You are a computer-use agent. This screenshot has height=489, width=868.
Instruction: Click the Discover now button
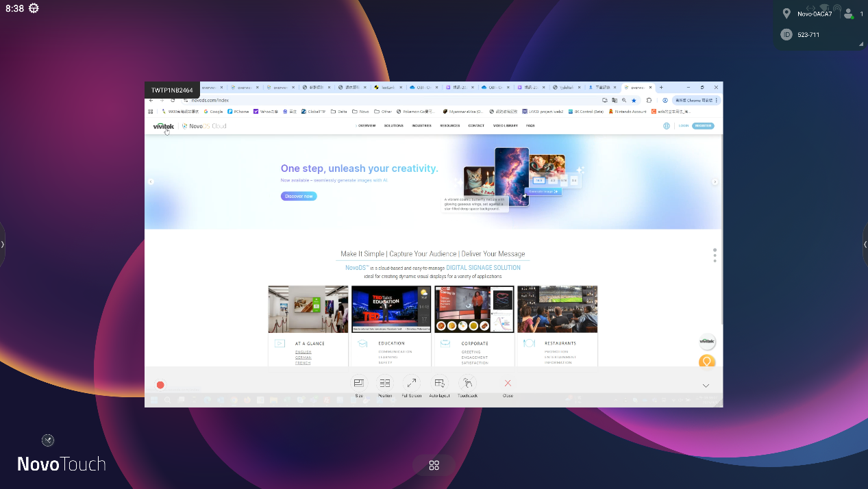click(299, 196)
